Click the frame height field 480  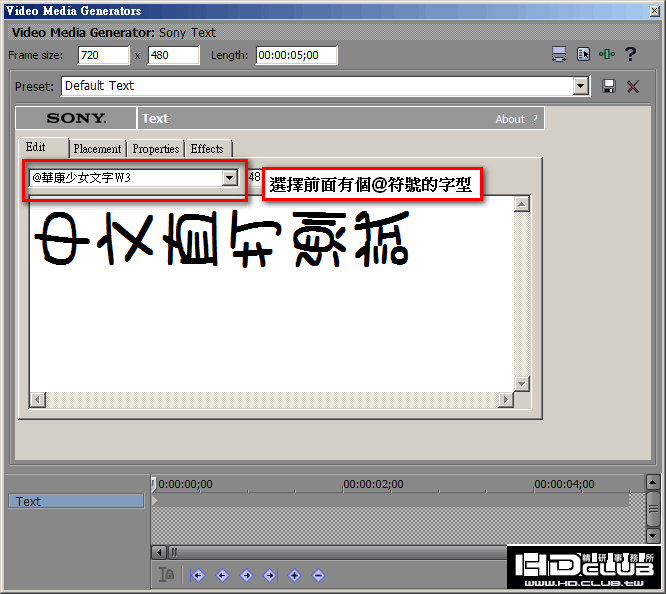coord(173,55)
